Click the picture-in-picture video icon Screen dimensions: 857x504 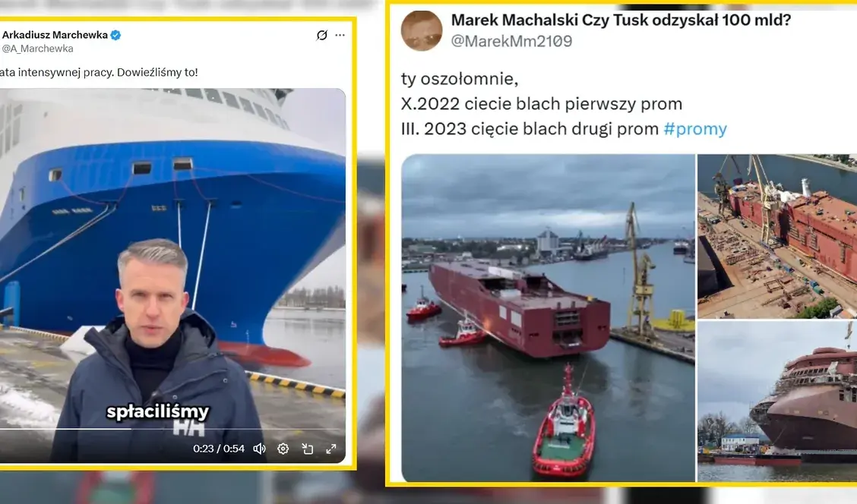[308, 449]
